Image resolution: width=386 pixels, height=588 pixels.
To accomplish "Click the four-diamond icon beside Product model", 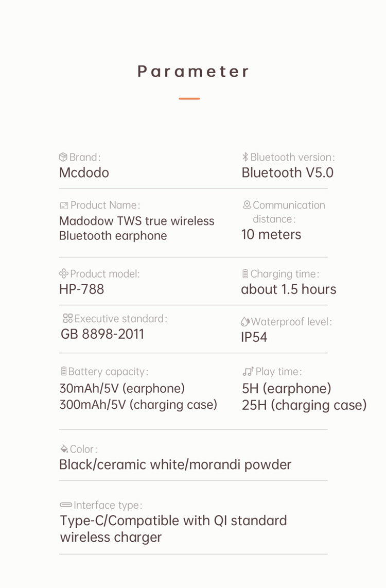I will click(64, 273).
